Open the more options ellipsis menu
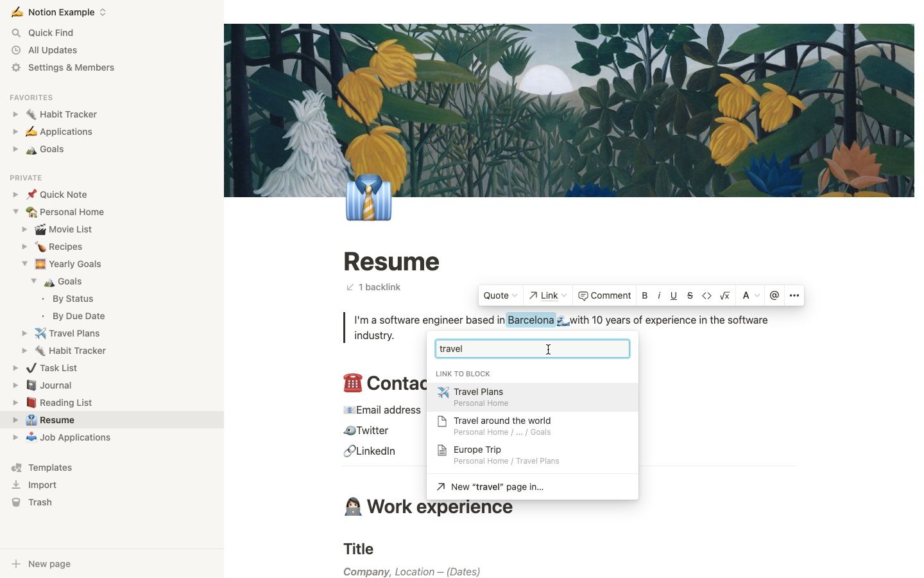The height and width of the screenshot is (578, 924). point(794,295)
